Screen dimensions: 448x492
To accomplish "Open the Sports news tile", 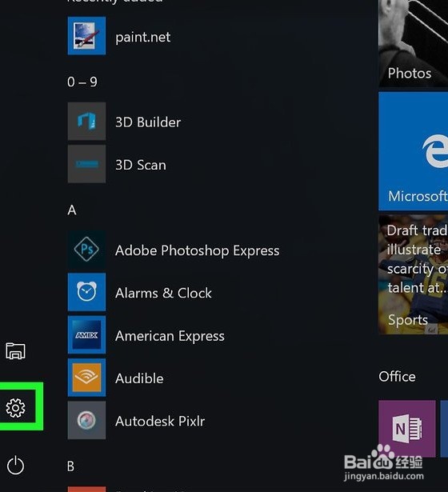I will point(413,274).
